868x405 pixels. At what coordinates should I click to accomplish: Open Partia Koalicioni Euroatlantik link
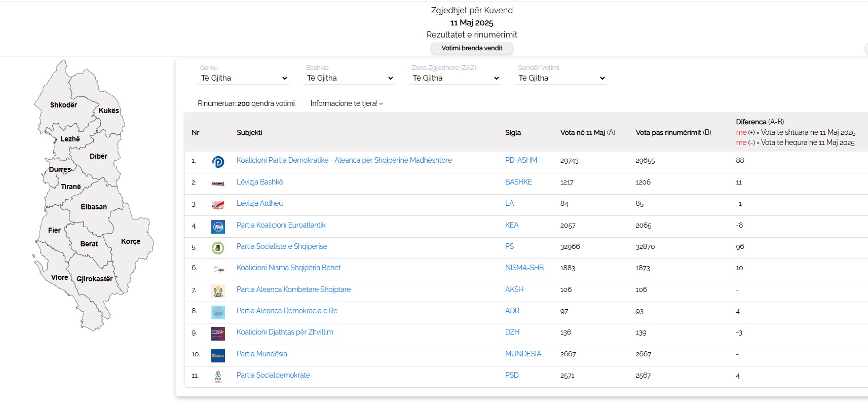click(x=281, y=225)
